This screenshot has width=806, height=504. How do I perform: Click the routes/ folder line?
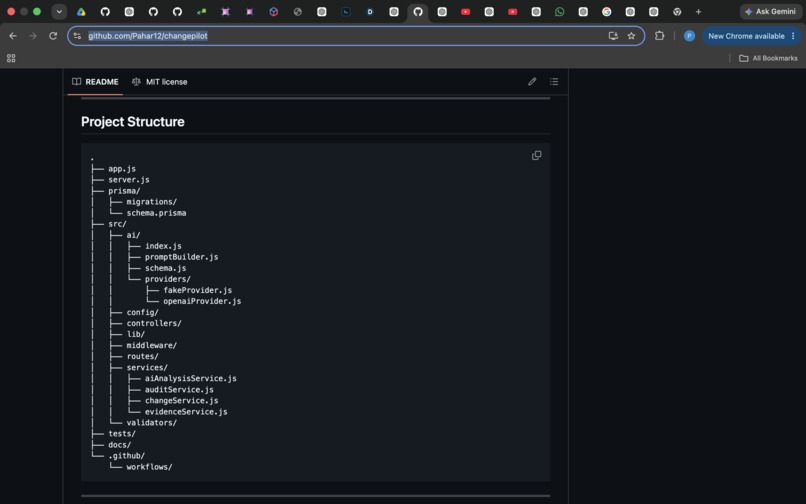pyautogui.click(x=142, y=356)
